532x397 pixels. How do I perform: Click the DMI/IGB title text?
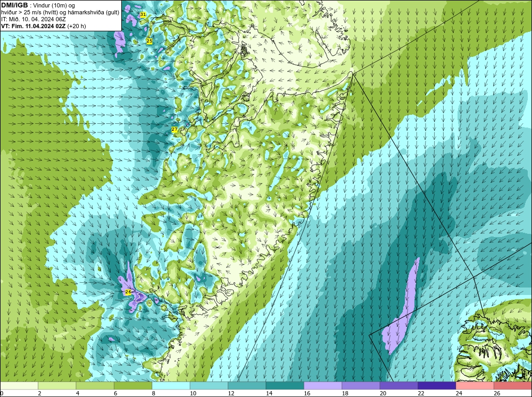[14, 5]
